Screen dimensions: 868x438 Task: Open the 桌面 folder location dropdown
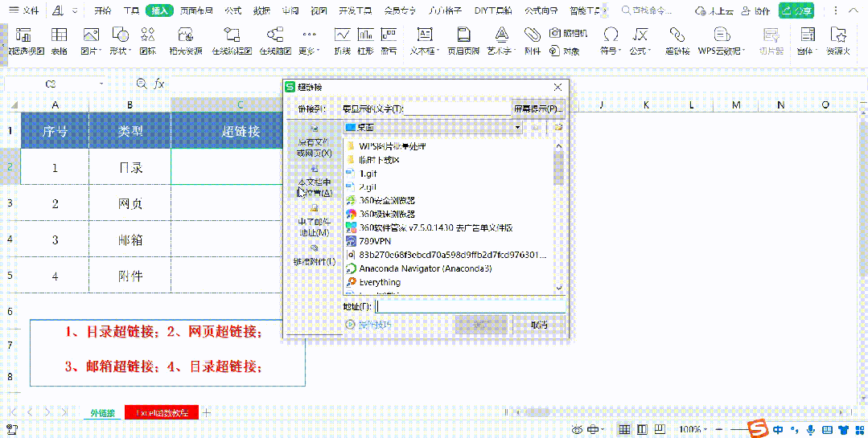517,127
